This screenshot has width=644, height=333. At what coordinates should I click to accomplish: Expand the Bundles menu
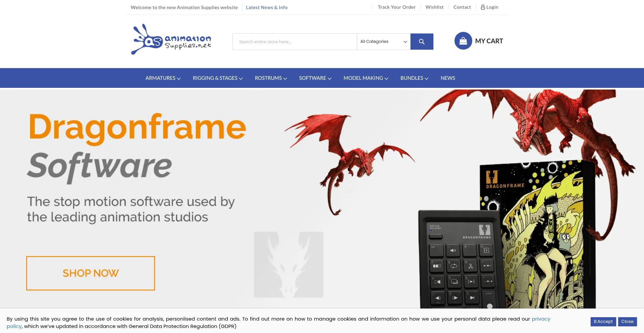pyautogui.click(x=414, y=78)
